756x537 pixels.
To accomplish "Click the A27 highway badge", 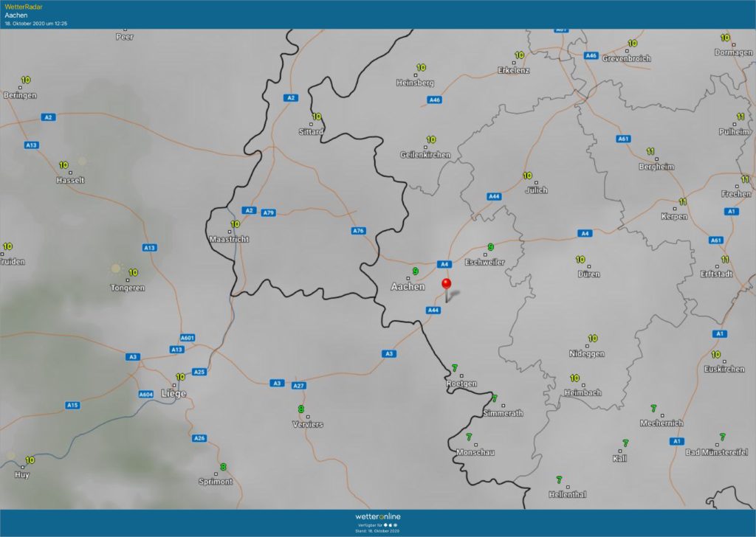I will coord(299,386).
